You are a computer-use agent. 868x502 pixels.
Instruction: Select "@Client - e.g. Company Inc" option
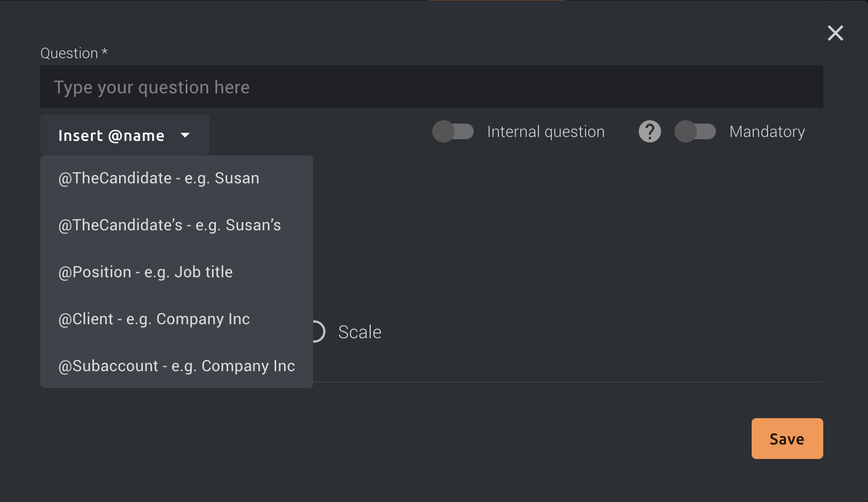154,319
